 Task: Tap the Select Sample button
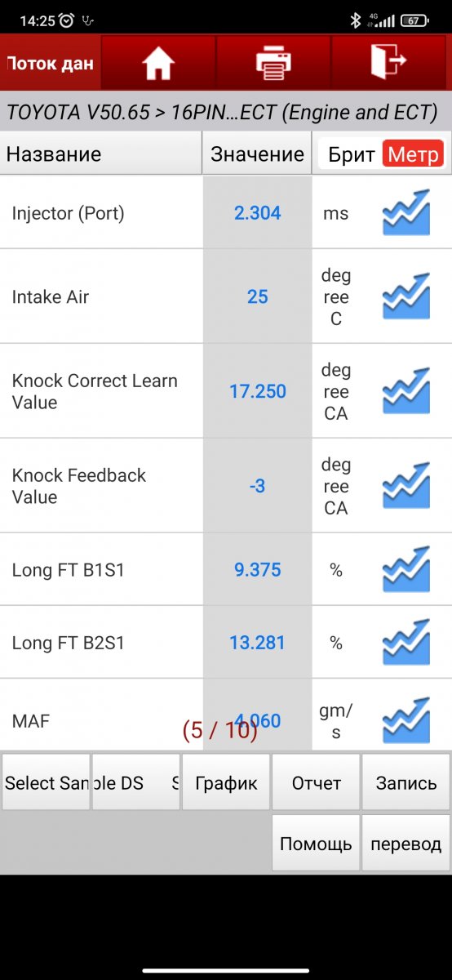[x=46, y=782]
